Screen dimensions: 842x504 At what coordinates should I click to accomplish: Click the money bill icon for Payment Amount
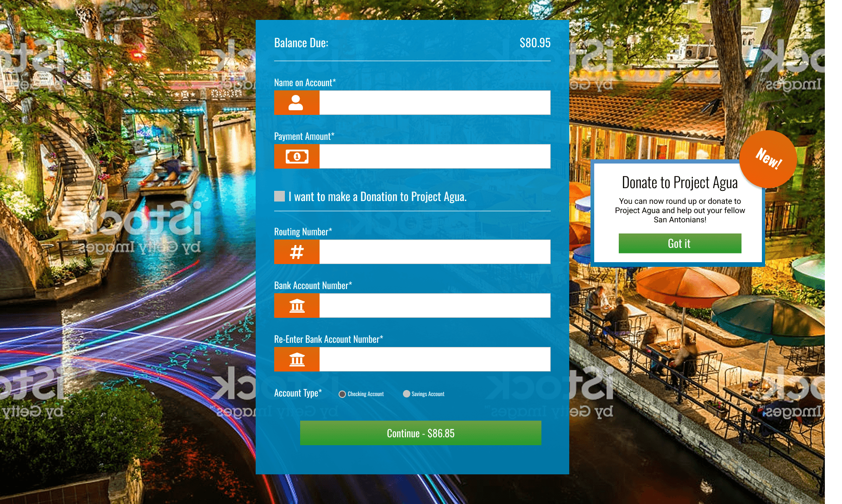coord(296,156)
